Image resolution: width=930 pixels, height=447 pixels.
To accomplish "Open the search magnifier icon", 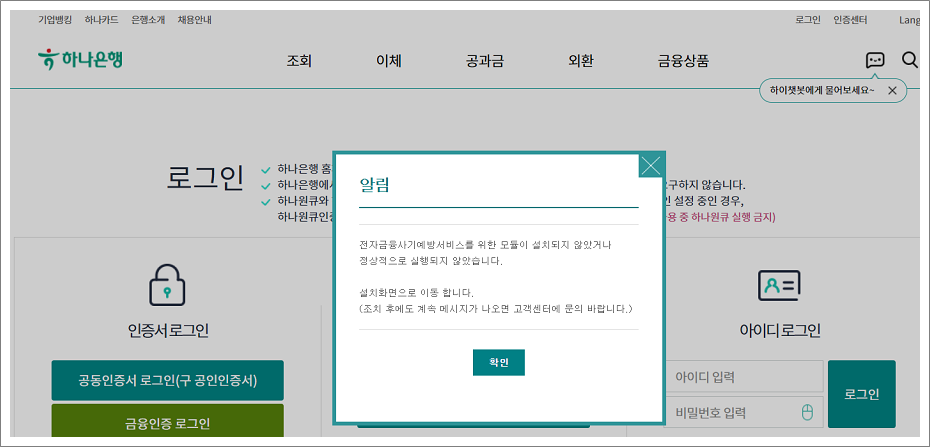I will click(x=910, y=59).
